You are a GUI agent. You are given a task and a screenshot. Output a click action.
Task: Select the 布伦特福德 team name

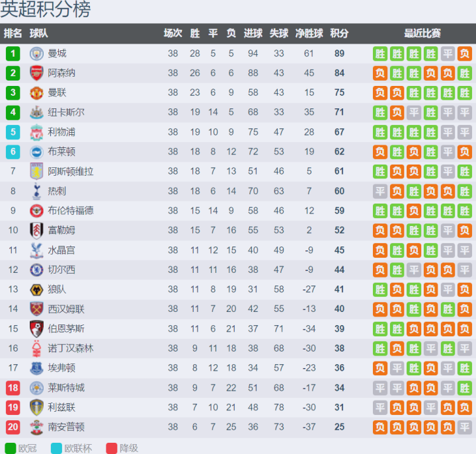tap(71, 211)
